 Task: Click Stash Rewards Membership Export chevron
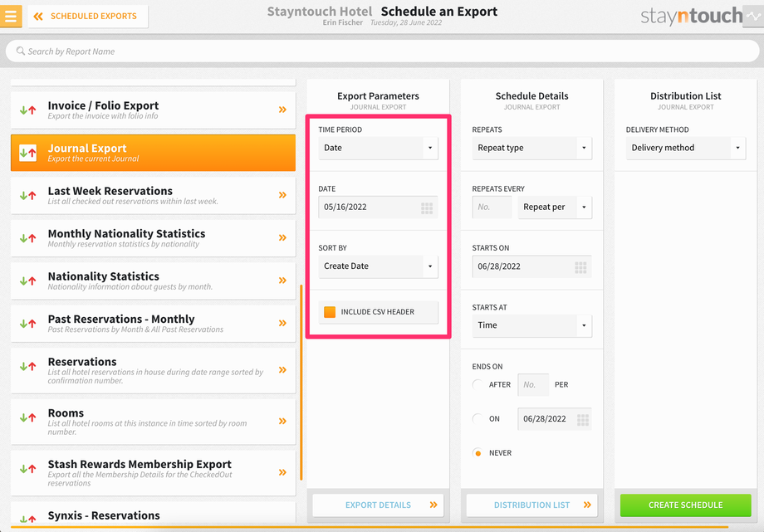tap(282, 472)
